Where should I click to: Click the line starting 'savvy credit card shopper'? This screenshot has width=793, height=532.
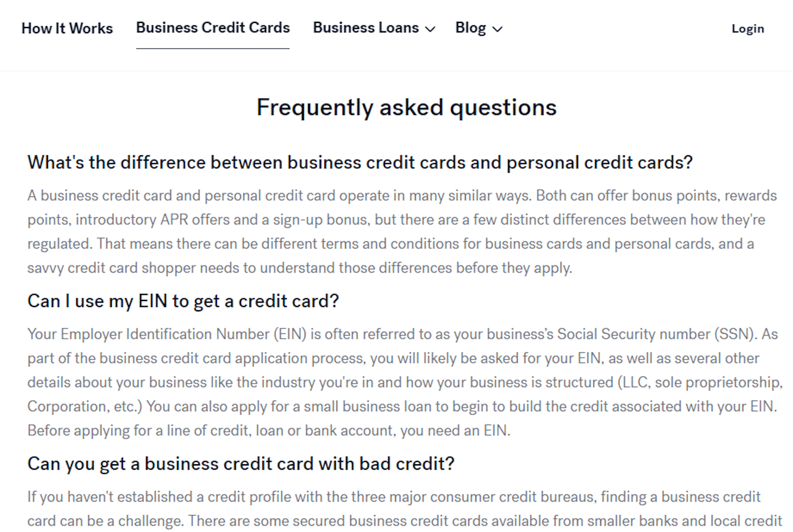[300, 268]
